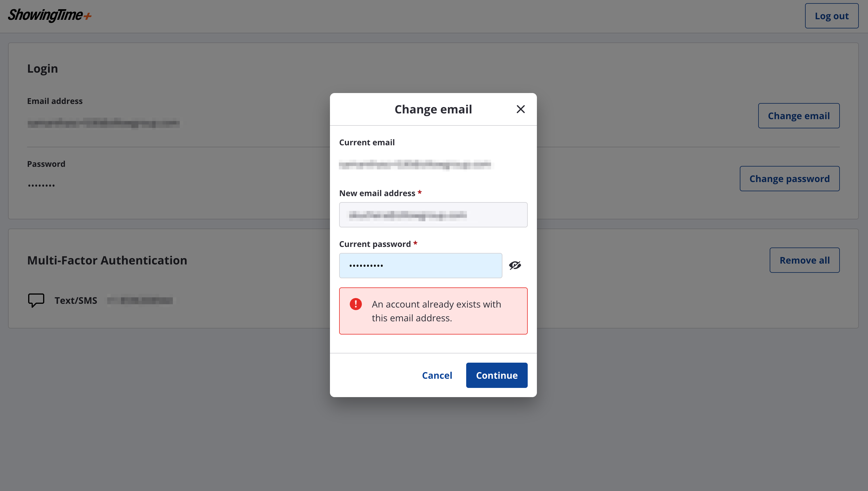Cancel the email change

[437, 375]
